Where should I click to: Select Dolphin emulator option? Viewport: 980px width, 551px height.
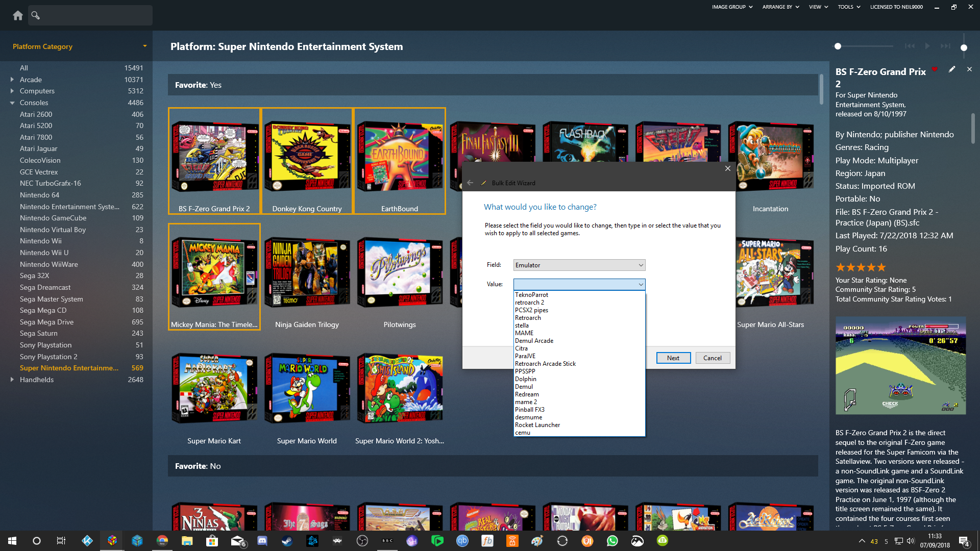579,379
